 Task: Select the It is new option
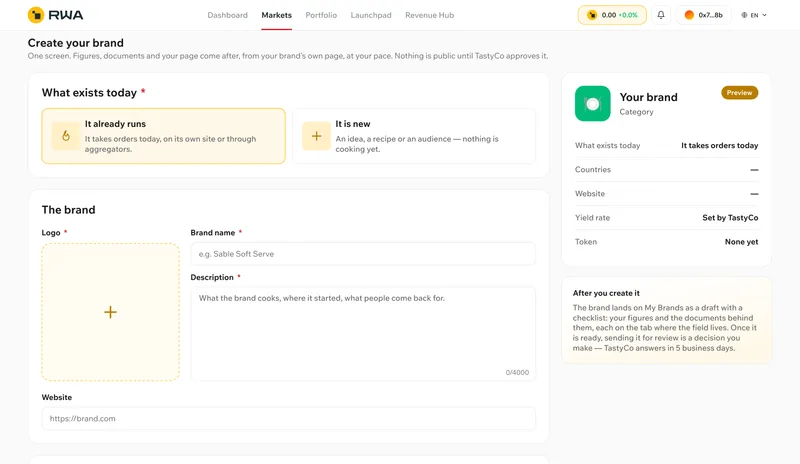pyautogui.click(x=414, y=136)
